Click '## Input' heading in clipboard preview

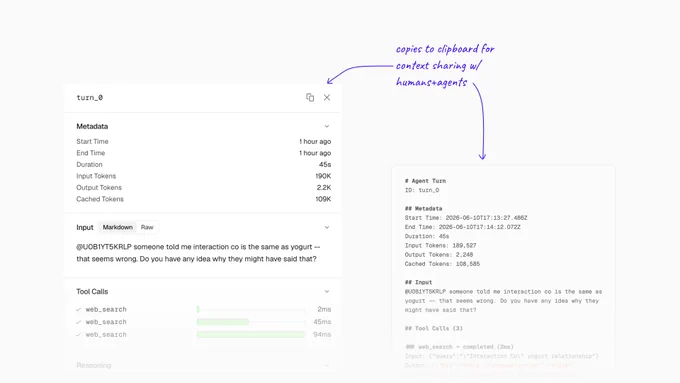pyautogui.click(x=418, y=282)
